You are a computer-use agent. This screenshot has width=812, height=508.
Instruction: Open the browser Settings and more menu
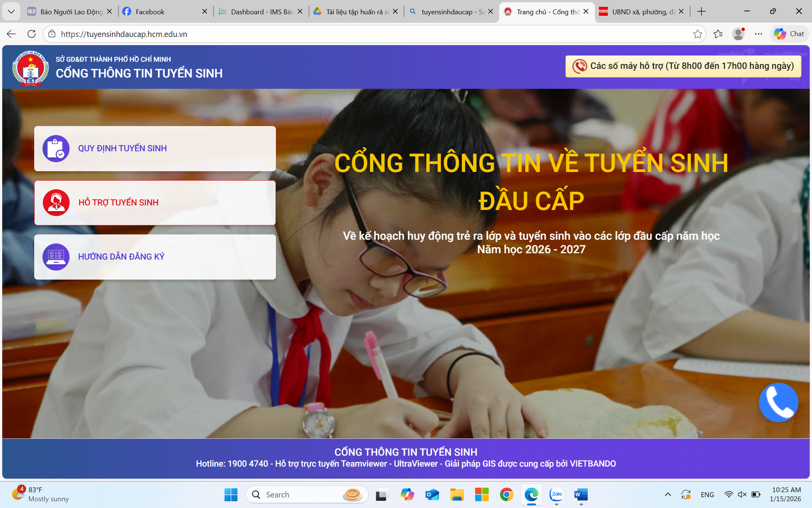pos(758,34)
